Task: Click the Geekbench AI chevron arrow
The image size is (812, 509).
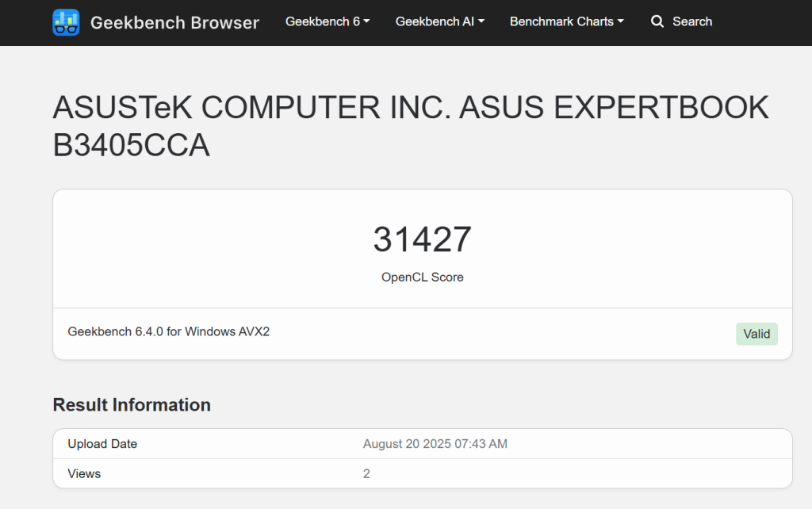Action: tap(482, 21)
